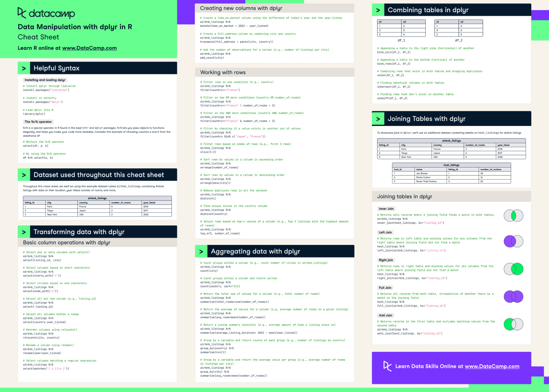549x392 pixels.
Task: Click the 'relocate(city, country)' code line
Action: (41, 338)
